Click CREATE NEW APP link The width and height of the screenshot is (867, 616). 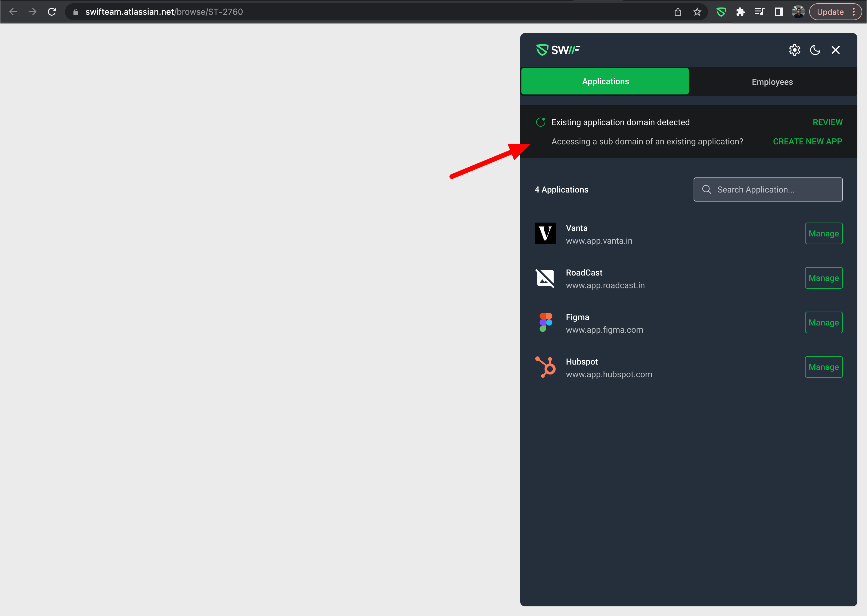pyautogui.click(x=807, y=141)
